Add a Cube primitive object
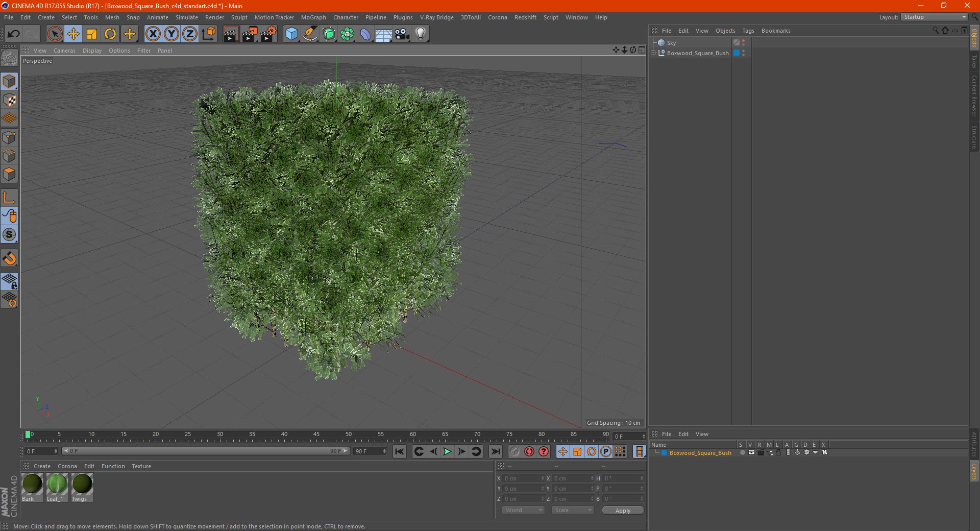980x531 pixels. [x=291, y=34]
